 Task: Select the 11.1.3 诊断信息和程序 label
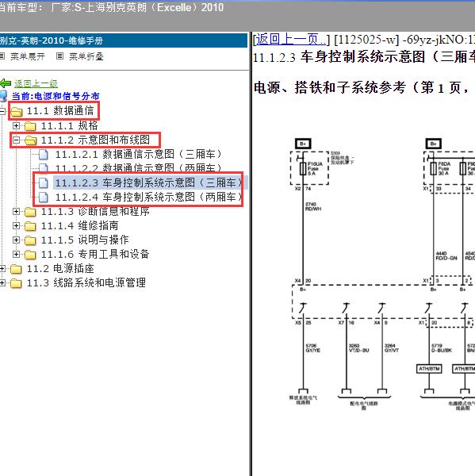point(95,211)
